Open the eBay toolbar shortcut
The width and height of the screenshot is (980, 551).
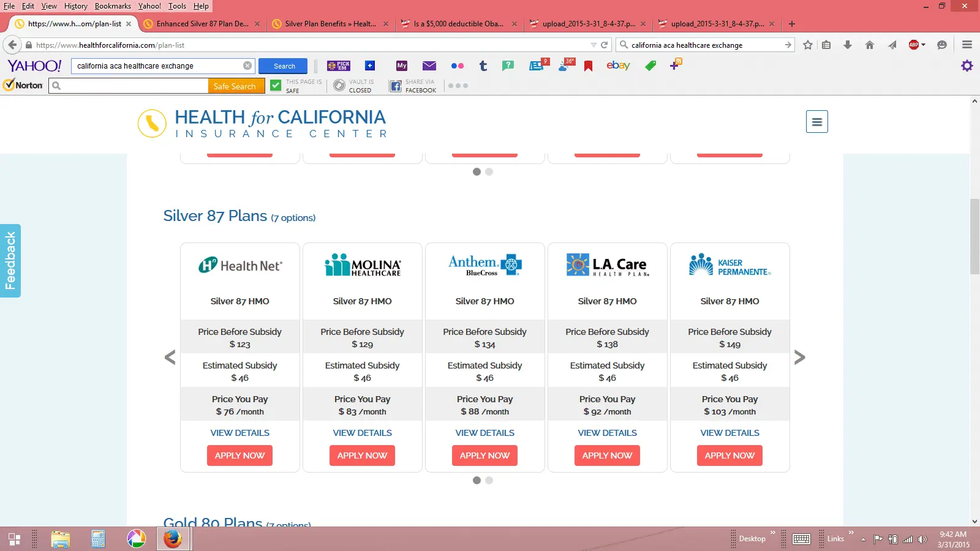pyautogui.click(x=618, y=66)
